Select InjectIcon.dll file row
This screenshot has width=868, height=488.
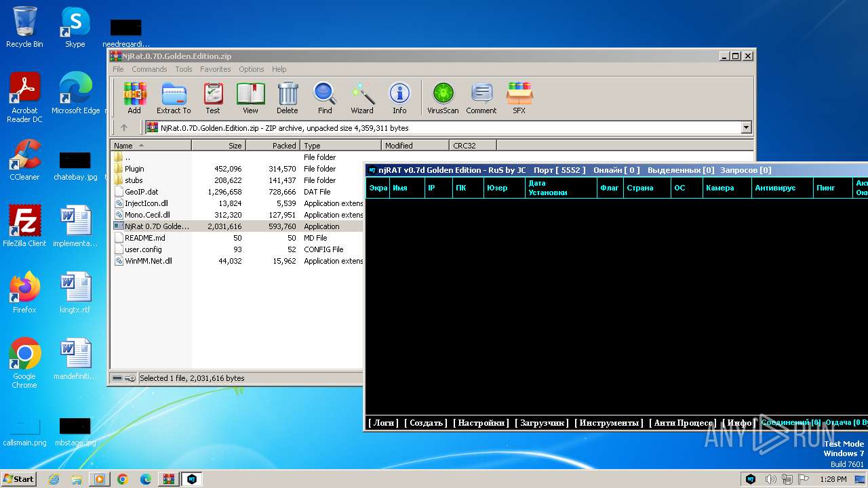(x=237, y=203)
